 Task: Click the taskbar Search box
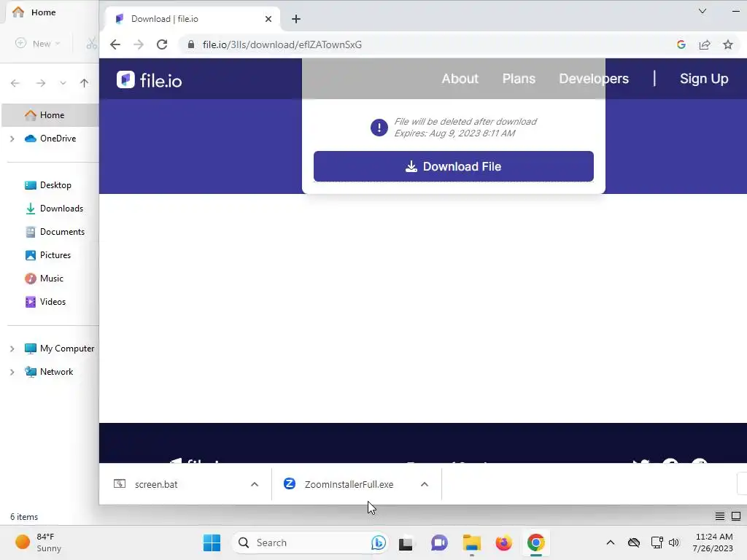tap(311, 542)
